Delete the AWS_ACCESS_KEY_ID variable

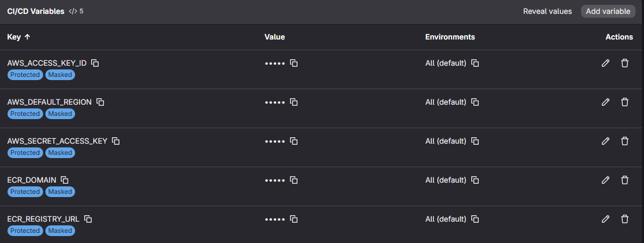pyautogui.click(x=625, y=63)
